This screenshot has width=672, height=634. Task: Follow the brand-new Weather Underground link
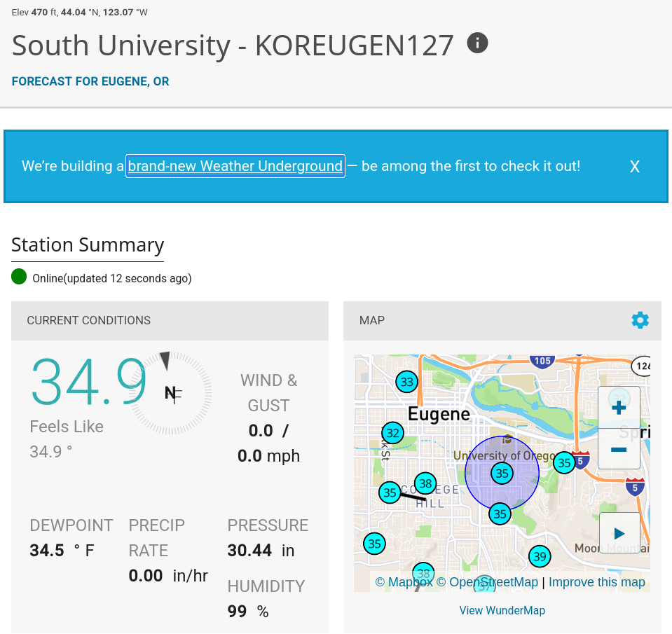tap(235, 166)
